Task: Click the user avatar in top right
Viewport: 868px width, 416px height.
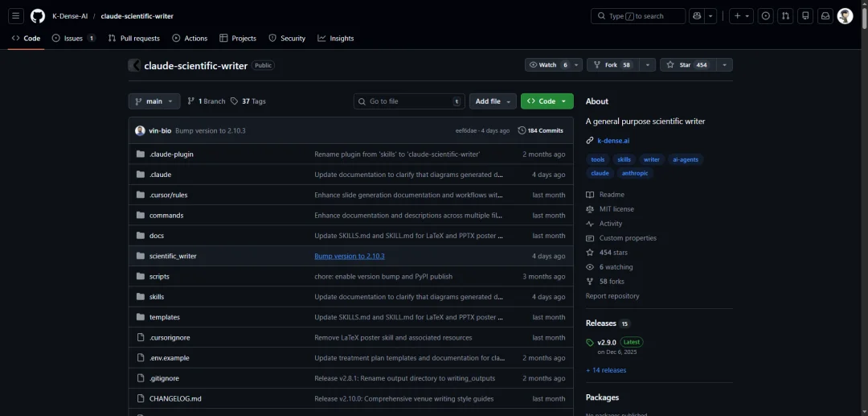Action: (845, 16)
